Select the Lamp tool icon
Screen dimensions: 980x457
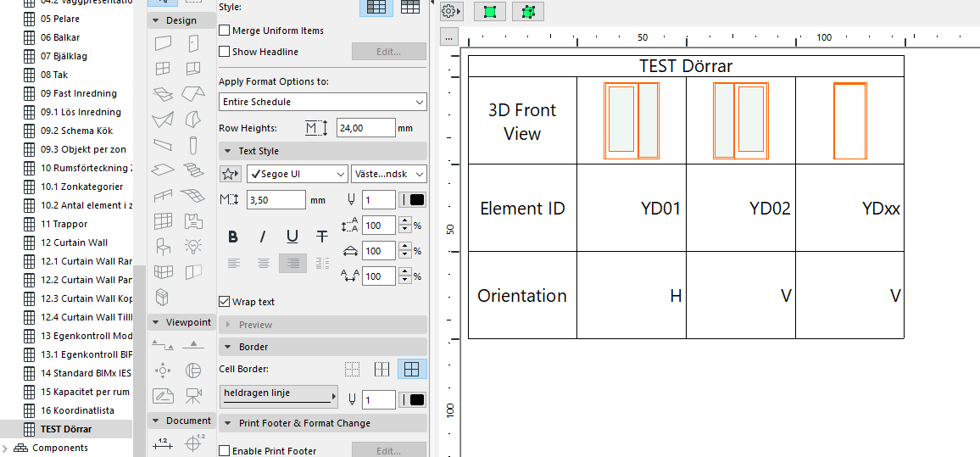193,247
